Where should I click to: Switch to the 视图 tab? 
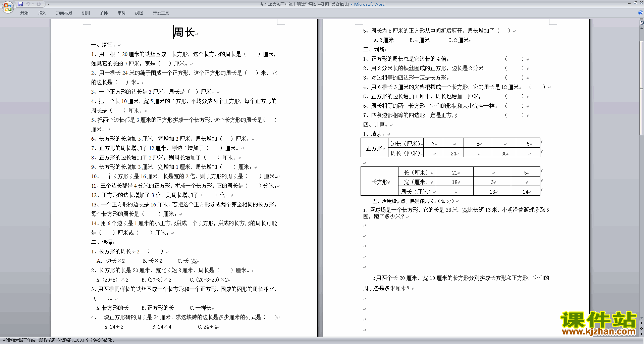click(x=139, y=13)
